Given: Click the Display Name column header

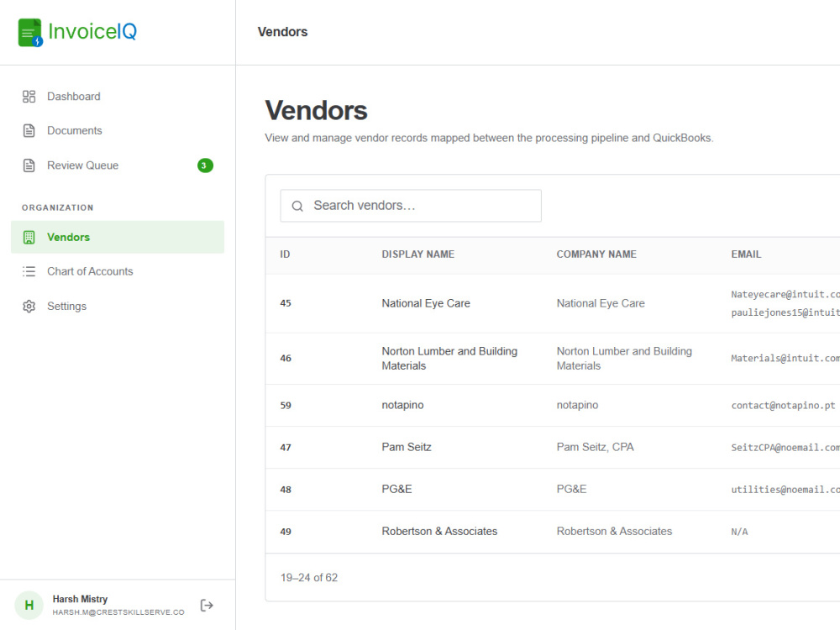Looking at the screenshot, I should click(417, 255).
